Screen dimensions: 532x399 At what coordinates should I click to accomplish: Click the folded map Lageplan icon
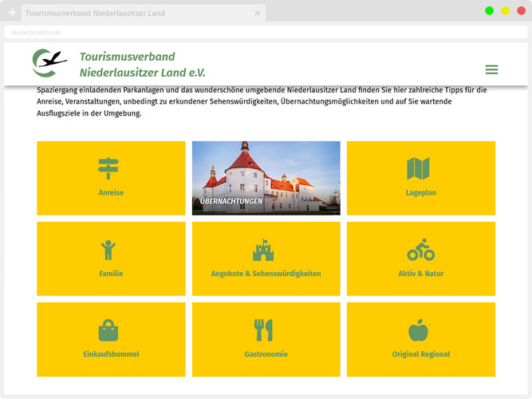tap(418, 168)
